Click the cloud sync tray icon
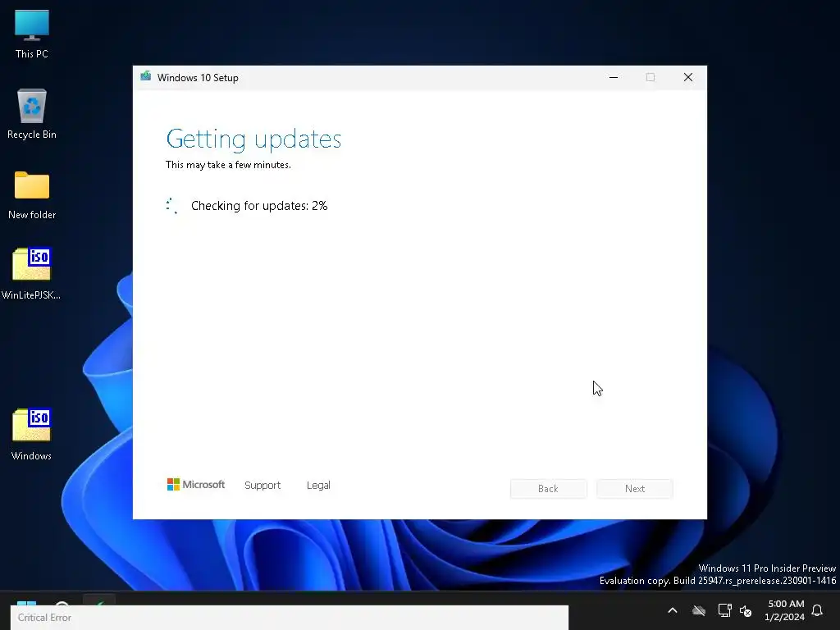The width and height of the screenshot is (840, 630). [x=699, y=610]
